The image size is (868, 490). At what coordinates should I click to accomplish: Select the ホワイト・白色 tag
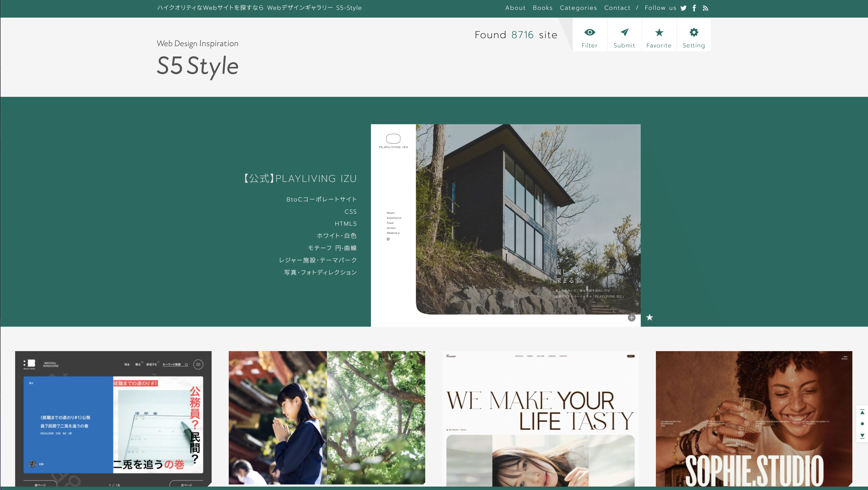coord(337,236)
